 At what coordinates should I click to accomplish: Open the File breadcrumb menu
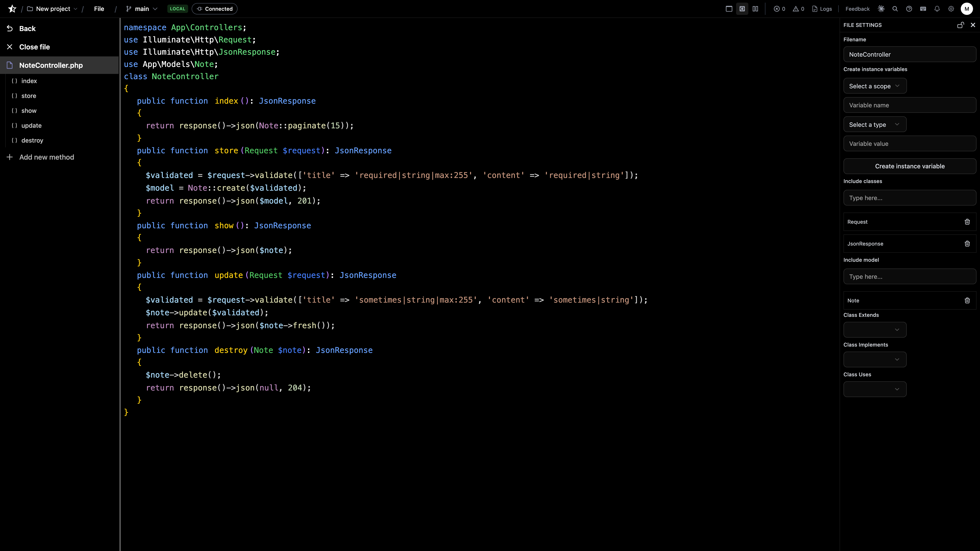pyautogui.click(x=99, y=8)
